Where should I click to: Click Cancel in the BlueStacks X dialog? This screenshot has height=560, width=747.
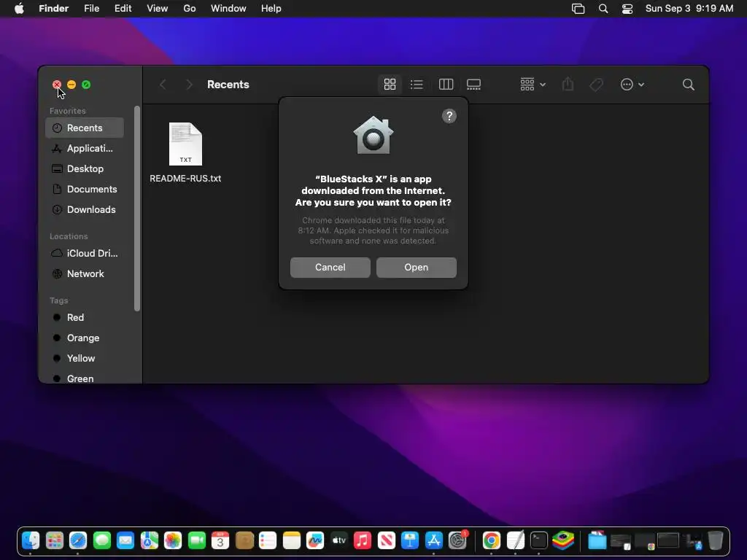coord(330,267)
